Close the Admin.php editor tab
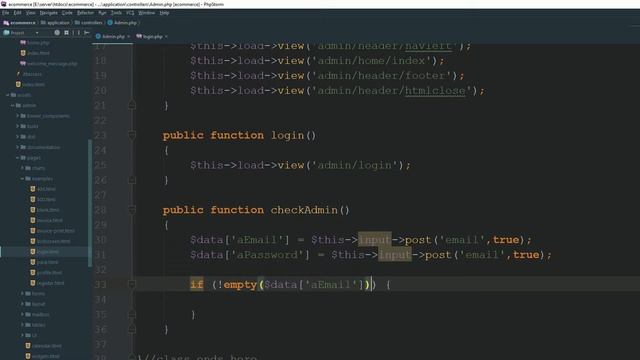 [x=129, y=37]
